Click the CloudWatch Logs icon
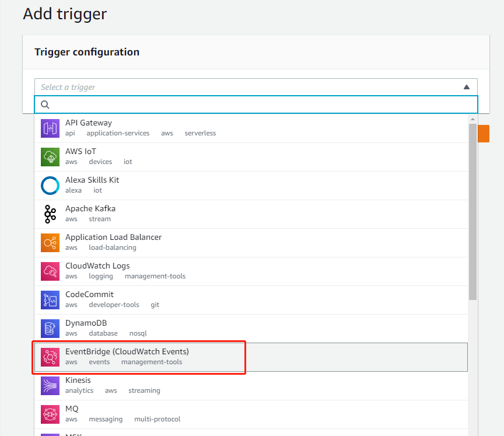Viewport: 504px width, 436px height. [50, 271]
